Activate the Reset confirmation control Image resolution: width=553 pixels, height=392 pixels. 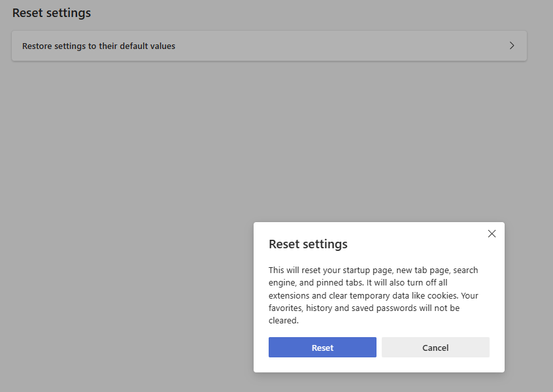(322, 347)
